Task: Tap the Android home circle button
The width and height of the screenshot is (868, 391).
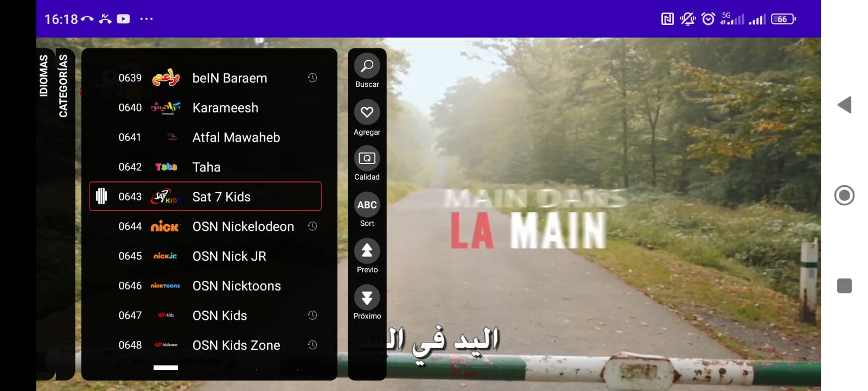Action: tap(844, 195)
